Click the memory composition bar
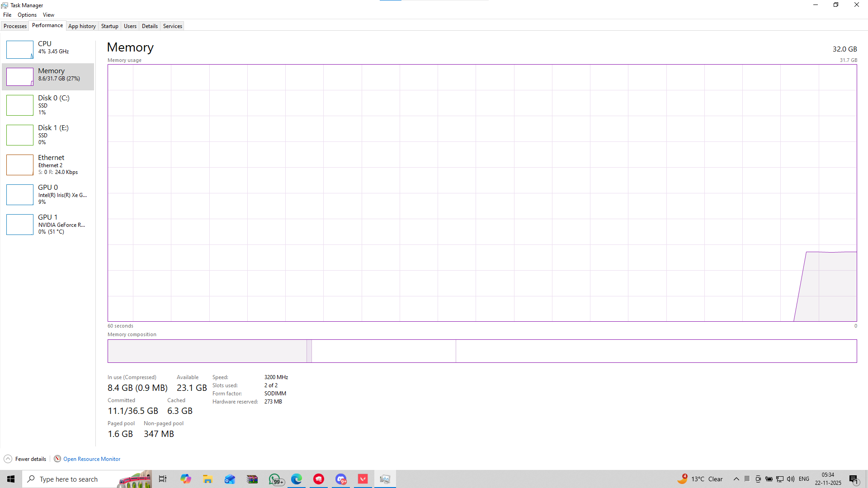 (x=482, y=351)
